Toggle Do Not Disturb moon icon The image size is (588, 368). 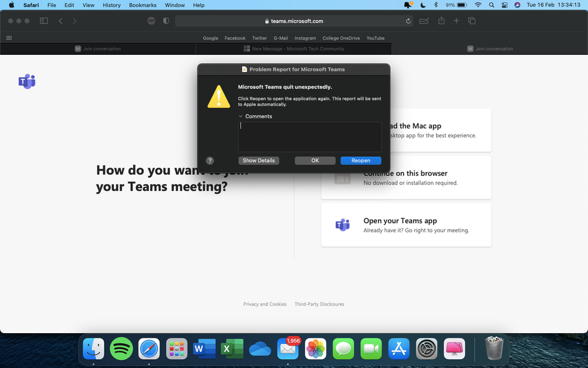pyautogui.click(x=423, y=5)
